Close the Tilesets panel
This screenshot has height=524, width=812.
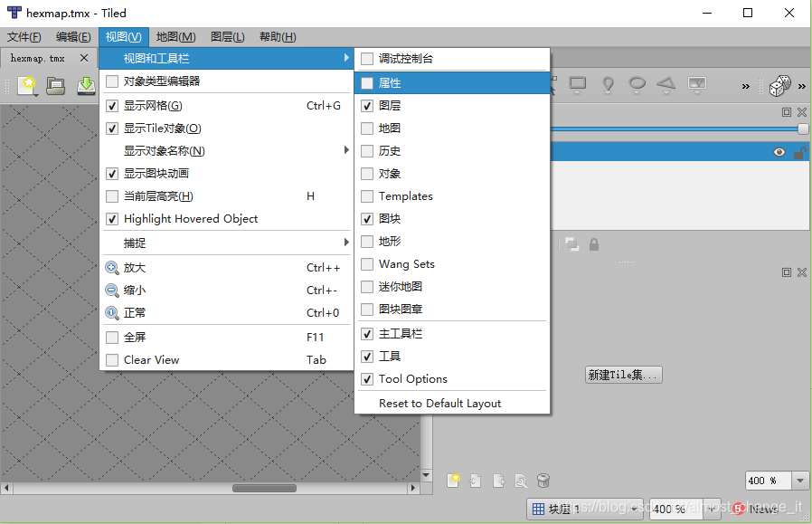tap(802, 272)
